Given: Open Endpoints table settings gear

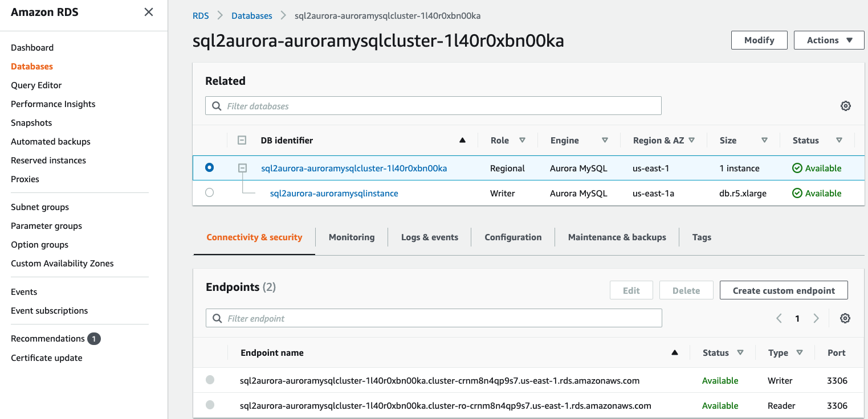Looking at the screenshot, I should [x=845, y=318].
